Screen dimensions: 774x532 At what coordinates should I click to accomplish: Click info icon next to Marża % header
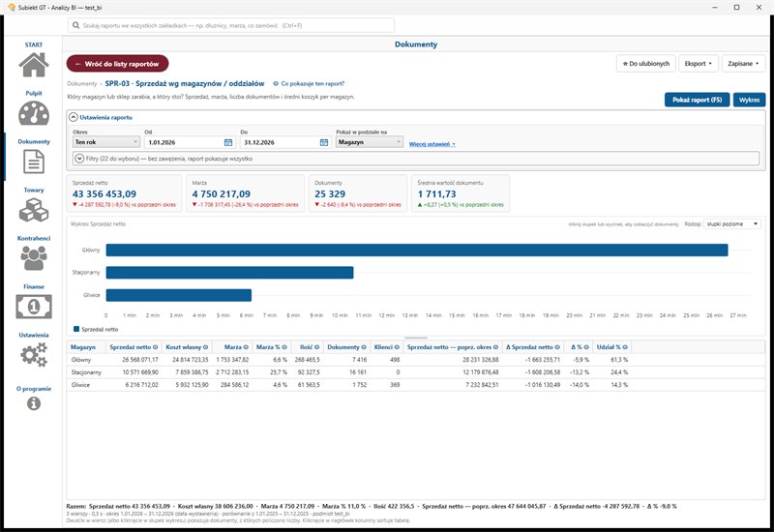pyautogui.click(x=284, y=347)
